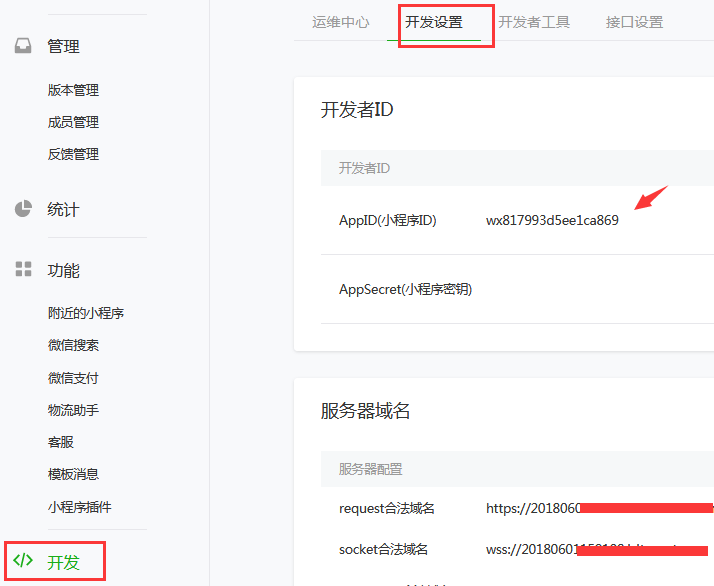Open 微信支付 settings

73,378
